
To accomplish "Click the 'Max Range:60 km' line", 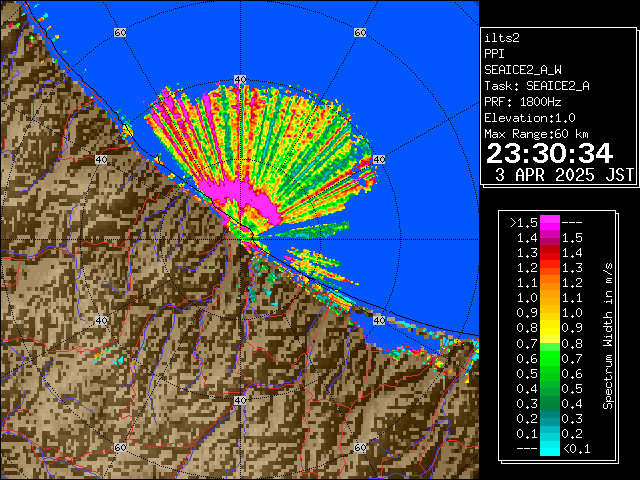I will pyautogui.click(x=536, y=134).
